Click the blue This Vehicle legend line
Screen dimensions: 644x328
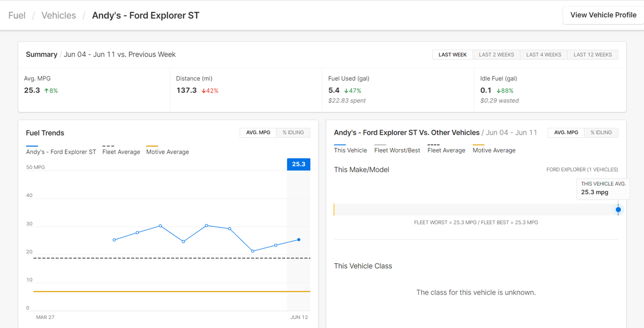(x=340, y=144)
